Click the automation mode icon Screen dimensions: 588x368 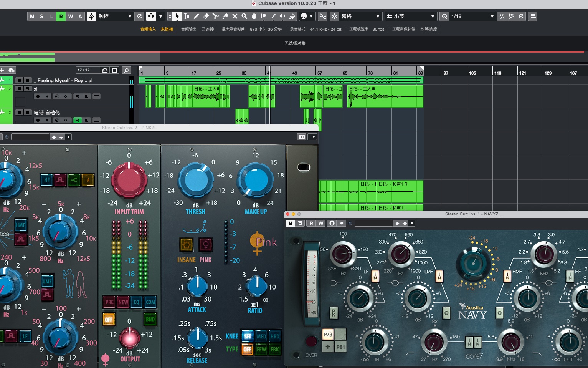tap(91, 16)
